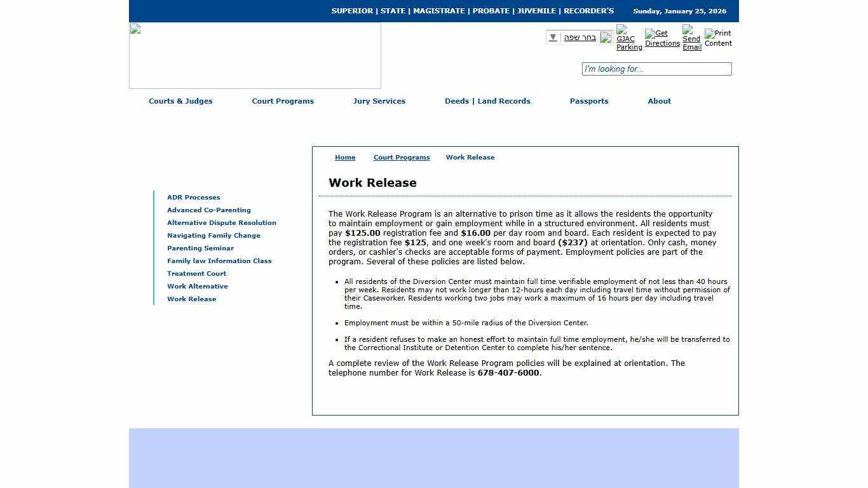Click the Treatment Court sidebar link
This screenshot has height=488, width=868.
pyautogui.click(x=196, y=273)
